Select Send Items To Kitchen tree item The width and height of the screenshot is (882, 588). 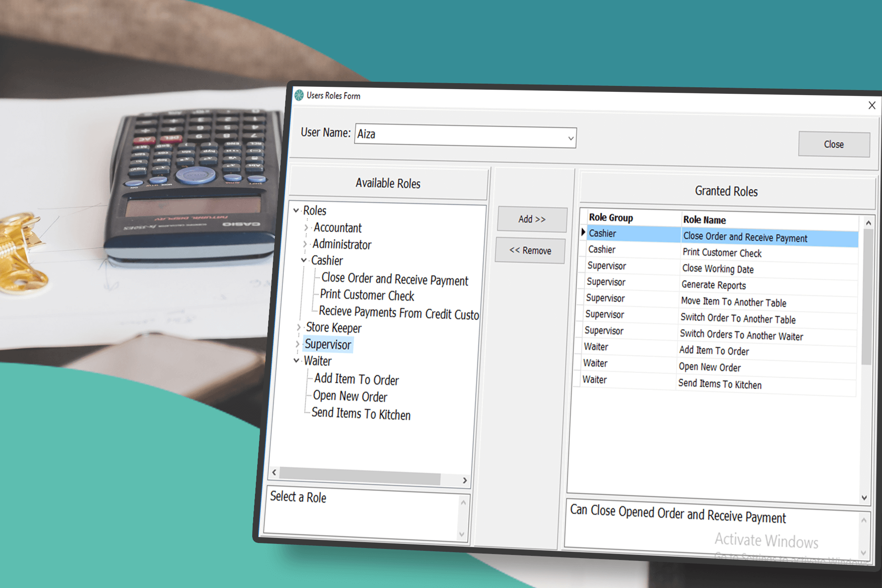coord(361,414)
